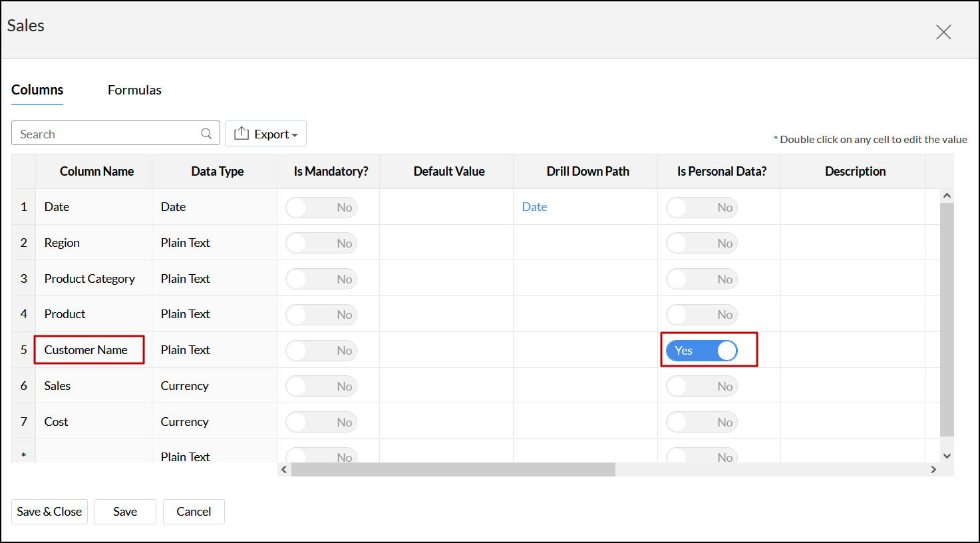
Task: Click the vertical scrollbar down arrow
Action: coord(947,456)
